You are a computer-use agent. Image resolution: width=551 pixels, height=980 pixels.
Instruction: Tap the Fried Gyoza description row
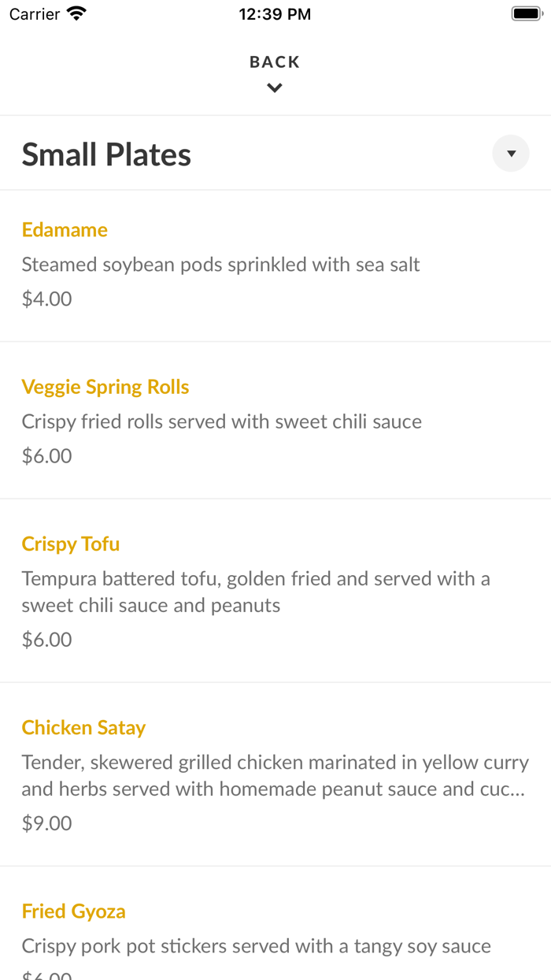coord(256,945)
